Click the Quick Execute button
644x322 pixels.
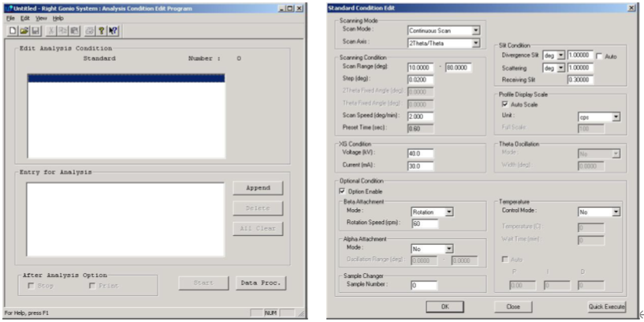pyautogui.click(x=606, y=306)
